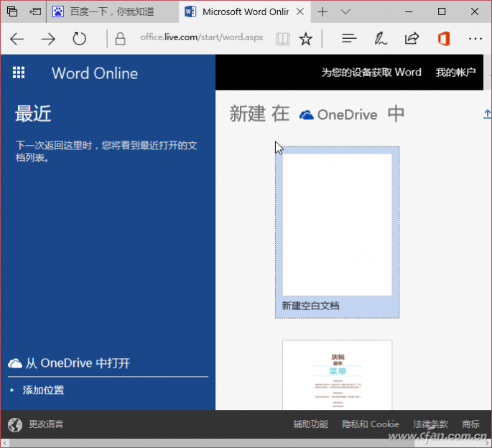
Task: Click the Make a Web Note pen icon
Action: tap(381, 39)
